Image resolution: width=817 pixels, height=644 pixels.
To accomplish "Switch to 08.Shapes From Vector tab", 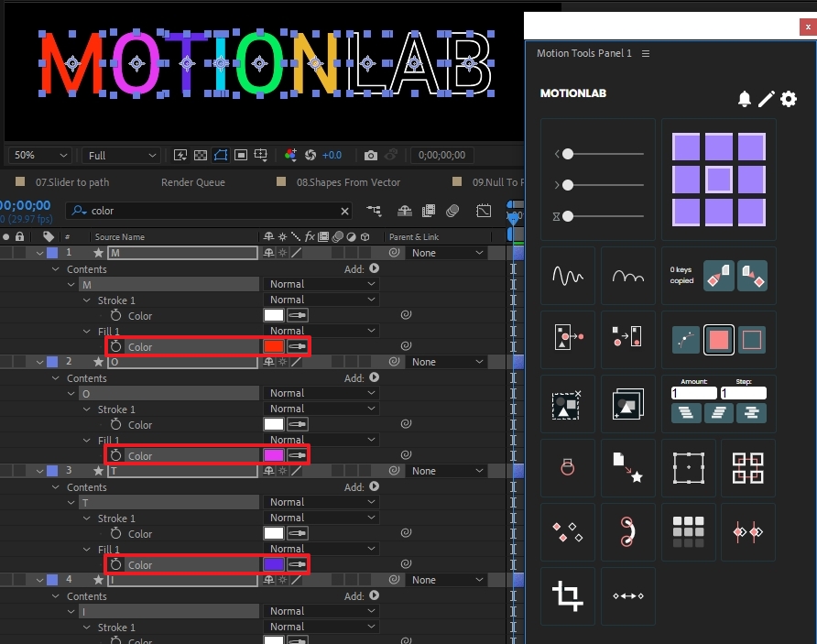I will pyautogui.click(x=348, y=182).
